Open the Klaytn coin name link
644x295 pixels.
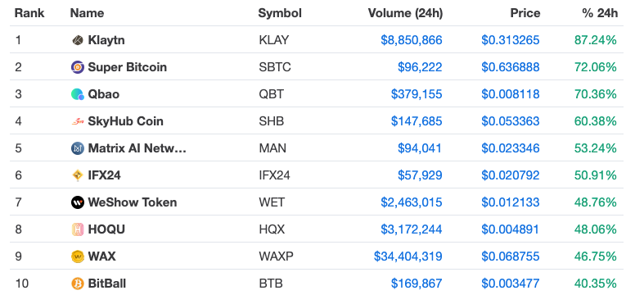point(106,40)
